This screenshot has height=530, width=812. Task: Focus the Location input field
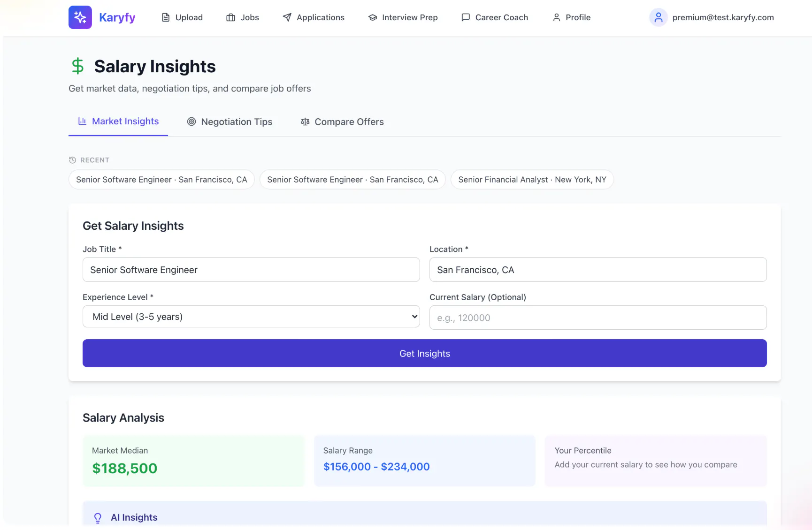click(598, 270)
